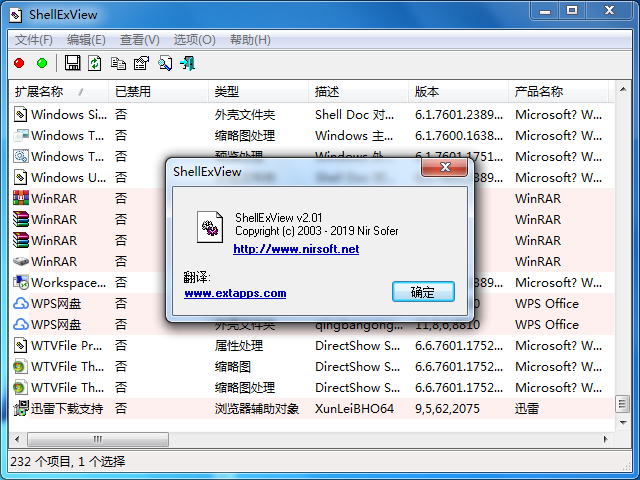Click the 外壳文件夹 type in Windows Si... row
This screenshot has height=480, width=640.
245,115
